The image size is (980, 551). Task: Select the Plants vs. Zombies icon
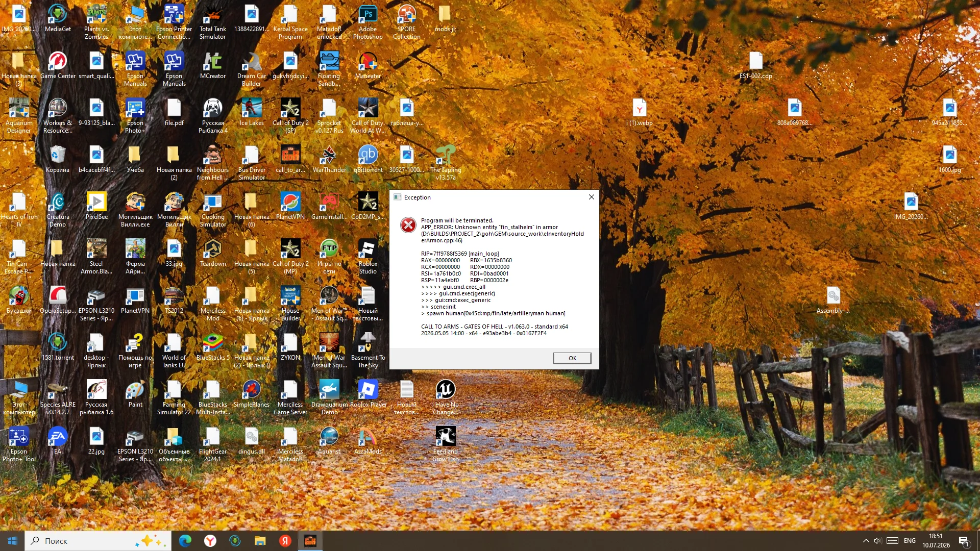tap(96, 22)
